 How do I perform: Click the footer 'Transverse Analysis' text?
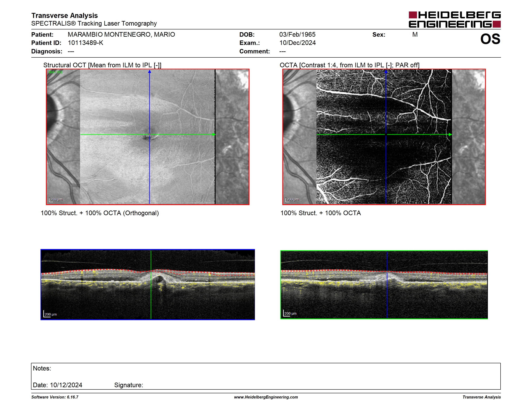point(482,397)
